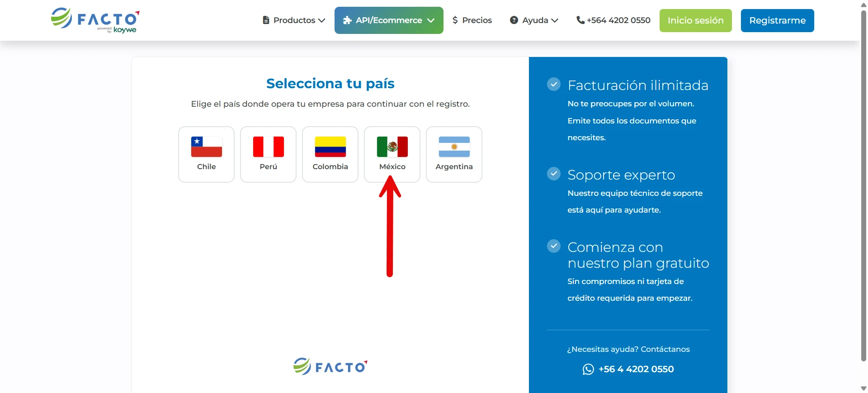Open the Ayuda menu

pos(534,20)
